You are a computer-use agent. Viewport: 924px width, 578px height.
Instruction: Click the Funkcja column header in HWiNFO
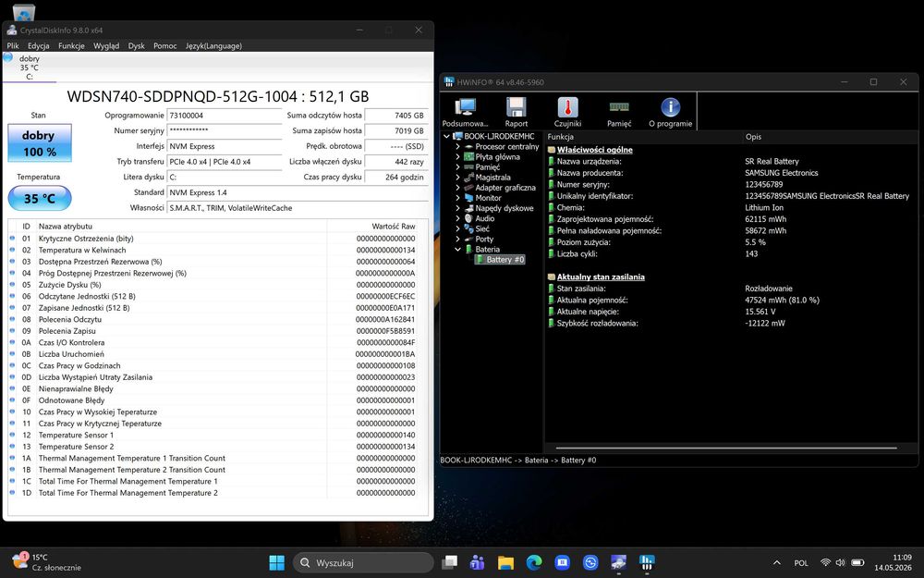pos(643,137)
